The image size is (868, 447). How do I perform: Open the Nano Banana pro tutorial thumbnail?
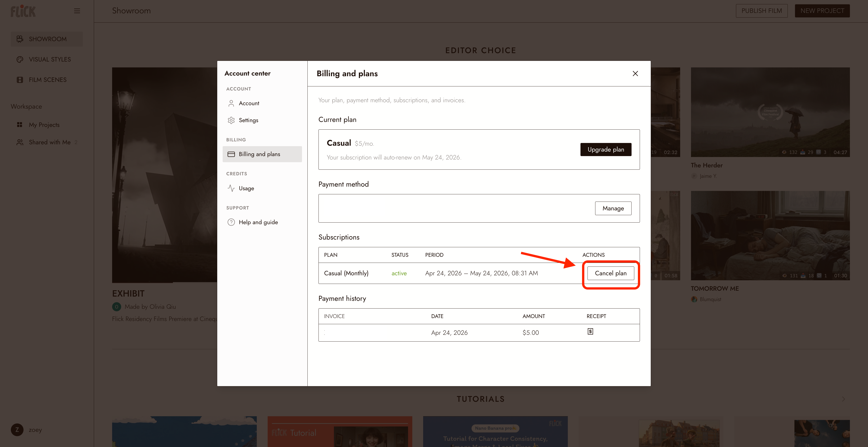pyautogui.click(x=495, y=431)
